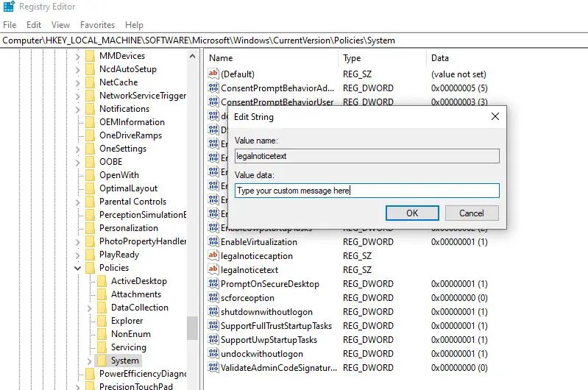Screen dimensions: 588x390
Task: Open the File menu
Action: click(10, 25)
